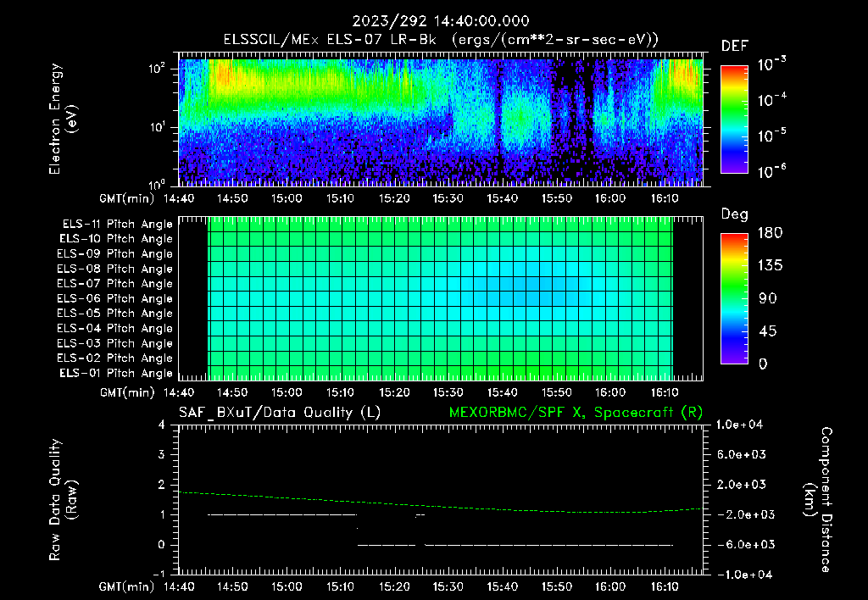Click the 2.0e+03 right axis value

(742, 485)
